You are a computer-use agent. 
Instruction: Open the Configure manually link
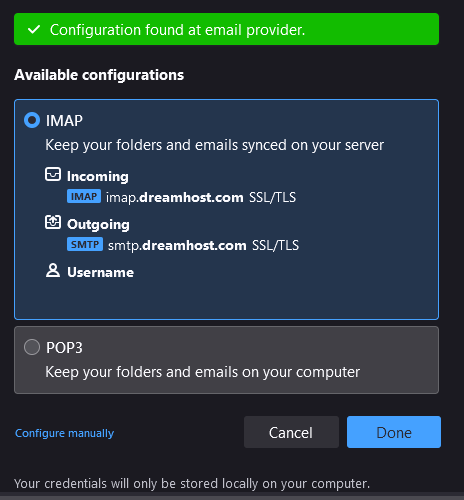click(64, 433)
